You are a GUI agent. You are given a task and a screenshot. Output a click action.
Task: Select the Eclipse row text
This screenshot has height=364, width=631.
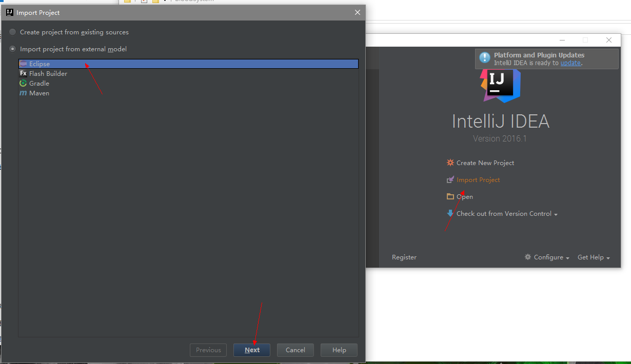tap(40, 64)
